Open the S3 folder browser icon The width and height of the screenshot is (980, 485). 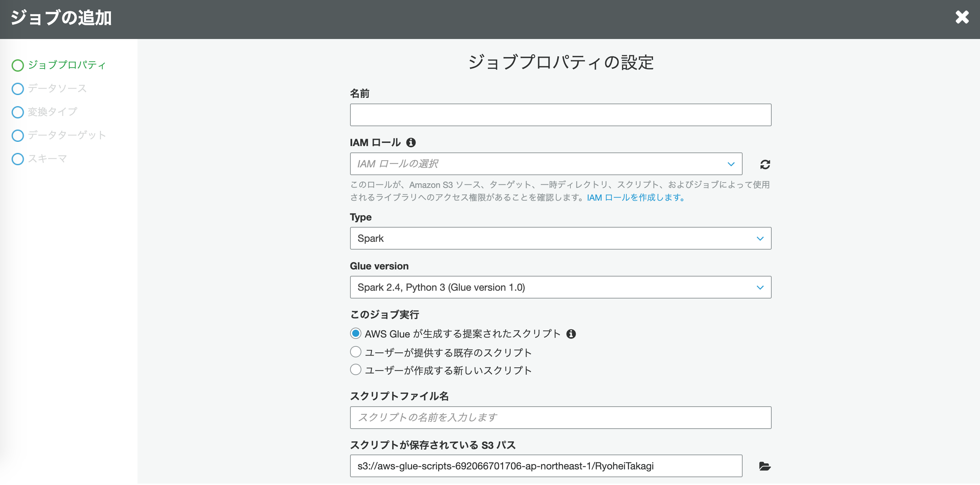(x=764, y=466)
